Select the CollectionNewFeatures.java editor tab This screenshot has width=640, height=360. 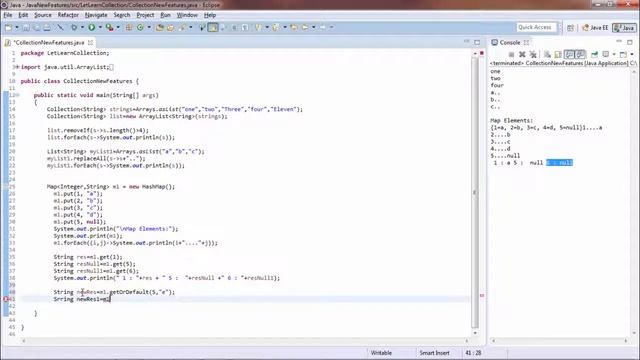tap(48, 42)
